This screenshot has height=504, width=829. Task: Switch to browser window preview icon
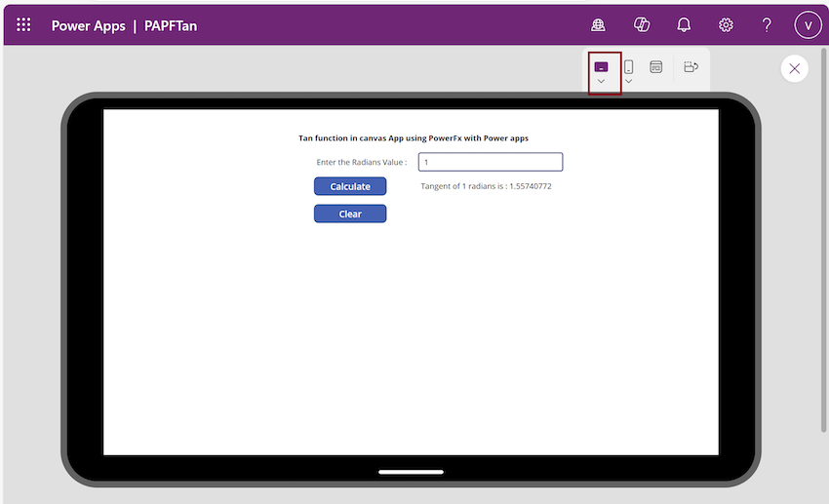[x=656, y=67]
